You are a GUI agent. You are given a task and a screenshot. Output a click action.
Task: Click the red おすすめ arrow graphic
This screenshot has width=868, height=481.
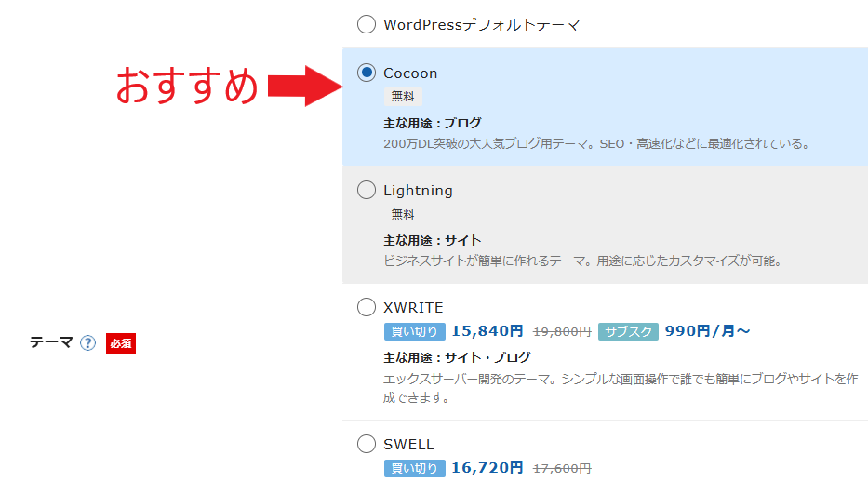click(305, 86)
